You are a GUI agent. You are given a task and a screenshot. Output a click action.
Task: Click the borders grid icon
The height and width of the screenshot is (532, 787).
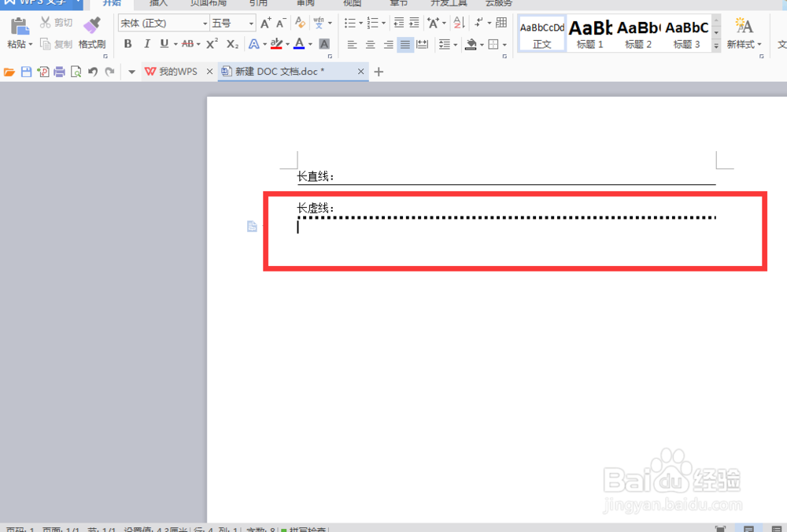tap(493, 45)
